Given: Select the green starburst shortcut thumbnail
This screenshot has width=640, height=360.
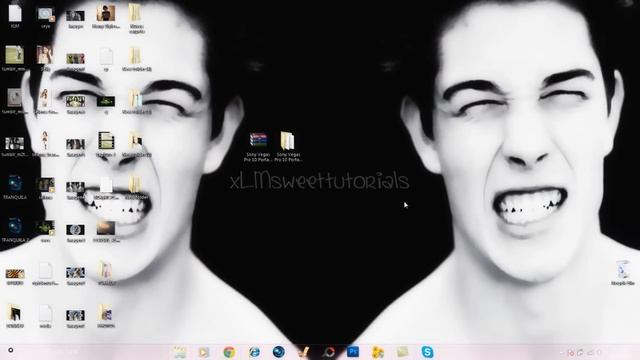Looking at the screenshot, I should 45,228.
